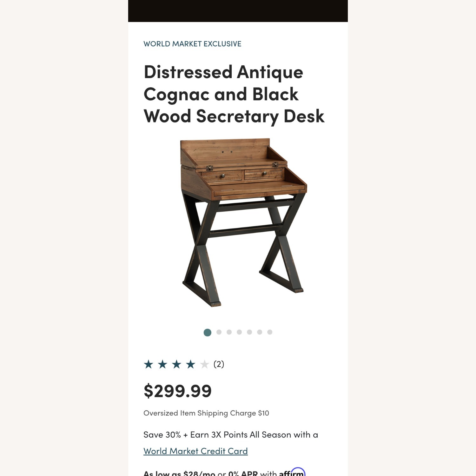Click the fourth rating star
Image resolution: width=476 pixels, height=476 pixels.
point(191,364)
